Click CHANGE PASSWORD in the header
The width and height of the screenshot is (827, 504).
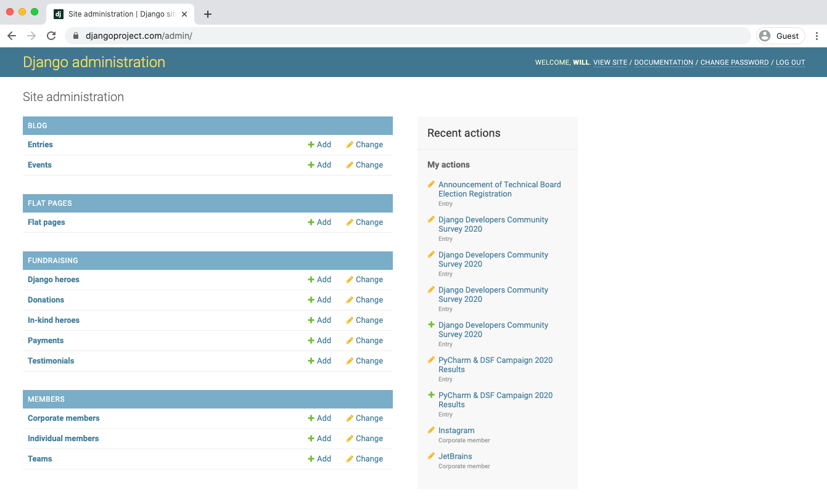734,63
